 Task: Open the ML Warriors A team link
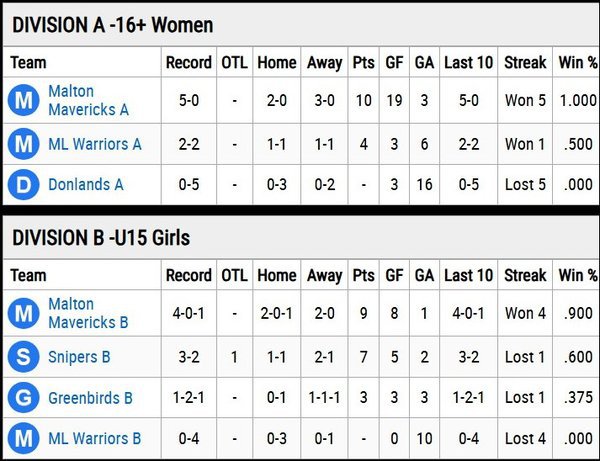[x=95, y=144]
